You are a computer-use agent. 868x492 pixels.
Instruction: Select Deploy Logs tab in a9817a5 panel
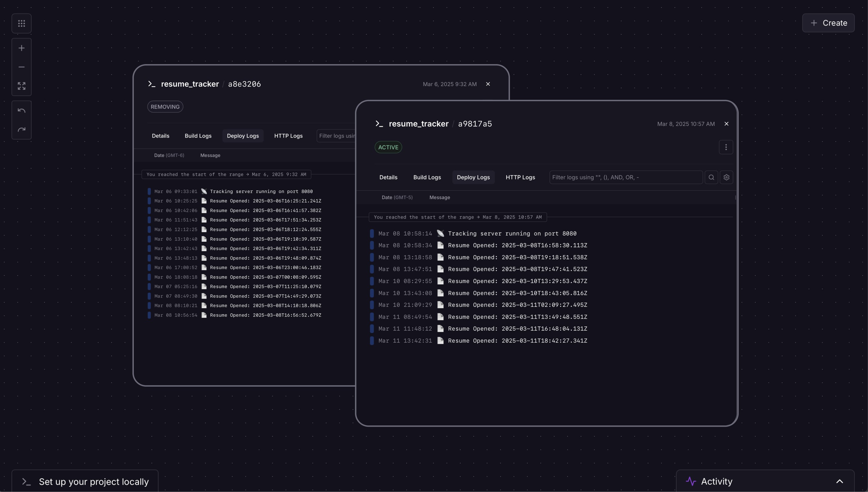tap(473, 177)
